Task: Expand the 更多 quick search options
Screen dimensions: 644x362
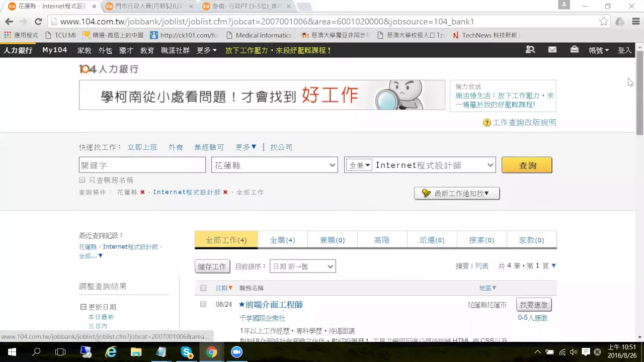Action: tap(246, 147)
